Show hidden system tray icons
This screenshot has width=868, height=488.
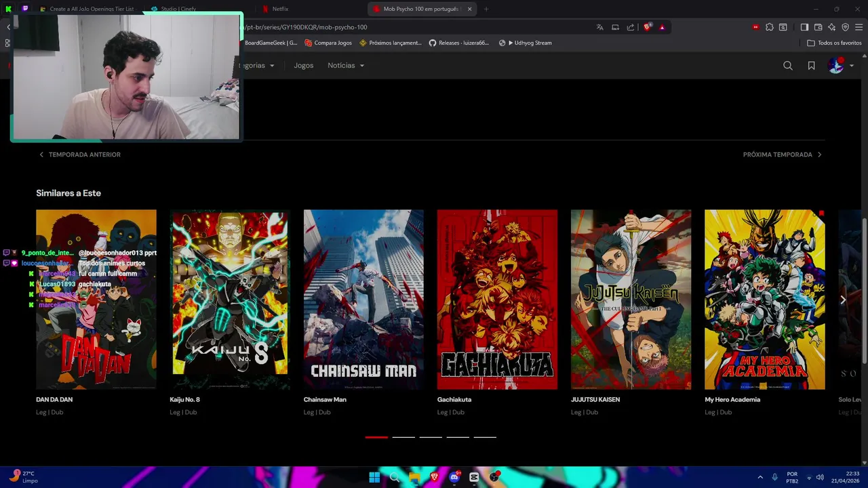(759, 477)
